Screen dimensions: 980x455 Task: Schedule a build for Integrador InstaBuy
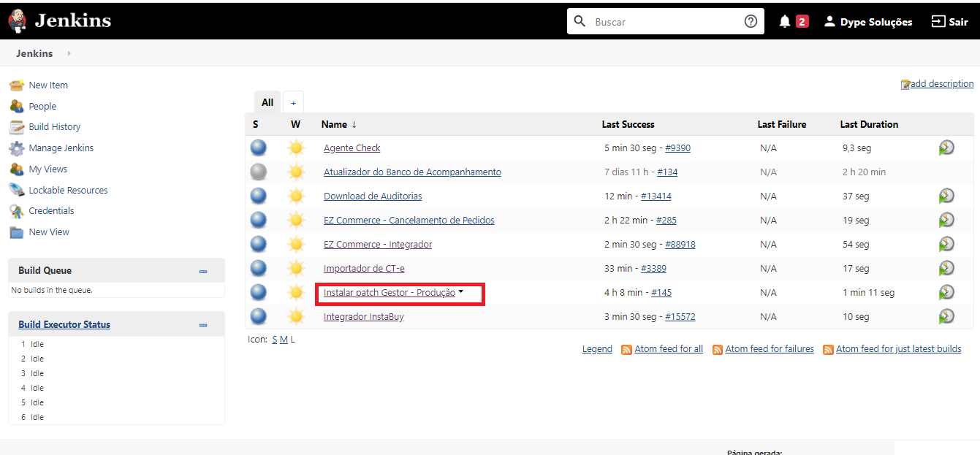[x=946, y=316]
